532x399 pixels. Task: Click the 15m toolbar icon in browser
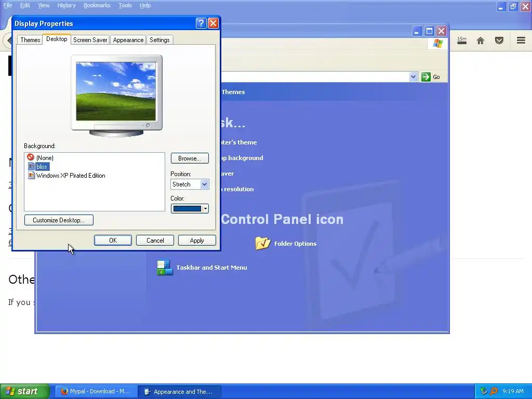point(462,41)
